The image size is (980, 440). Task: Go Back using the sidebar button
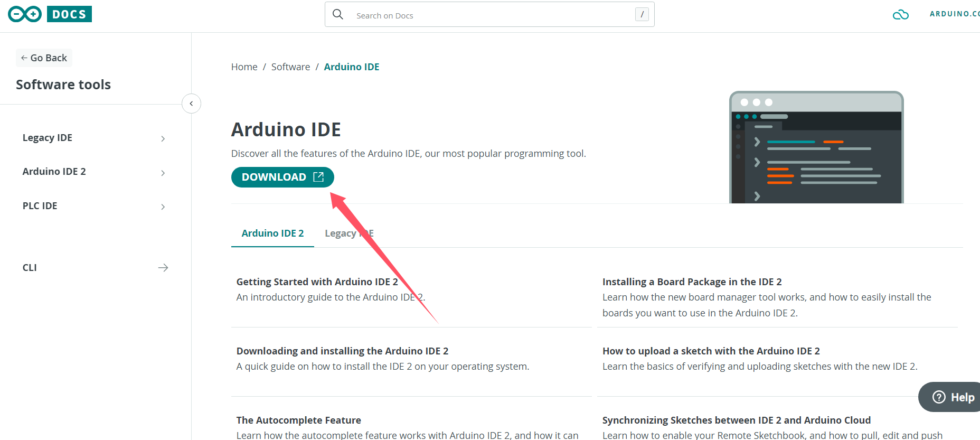click(x=44, y=58)
